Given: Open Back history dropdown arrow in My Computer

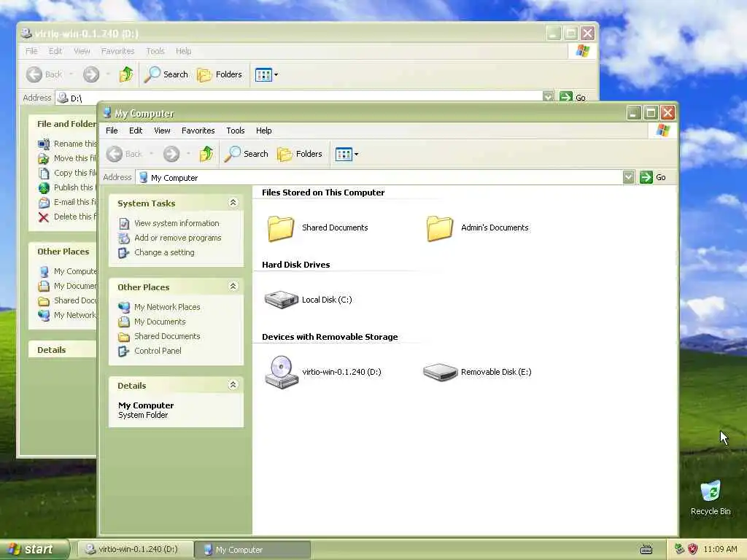Looking at the screenshot, I should pos(152,154).
